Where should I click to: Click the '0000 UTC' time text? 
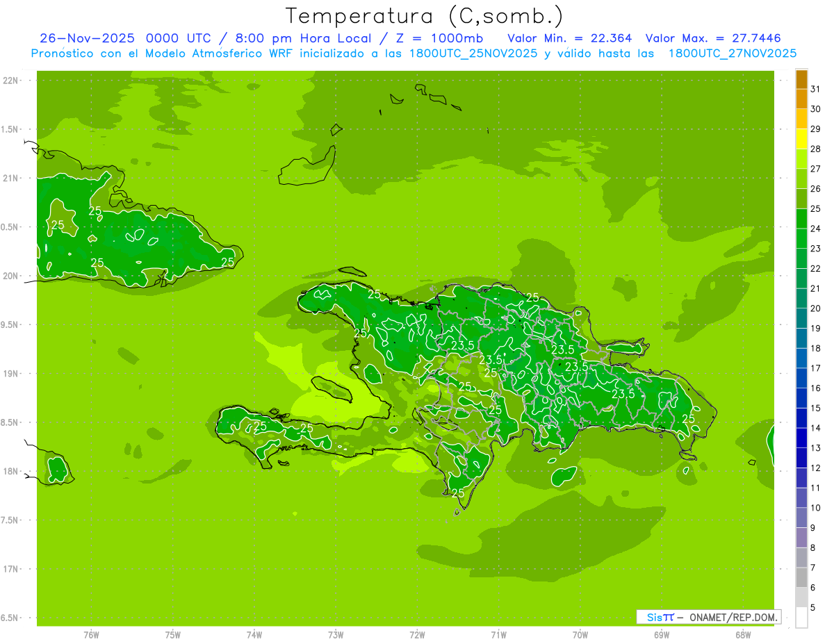pos(179,38)
